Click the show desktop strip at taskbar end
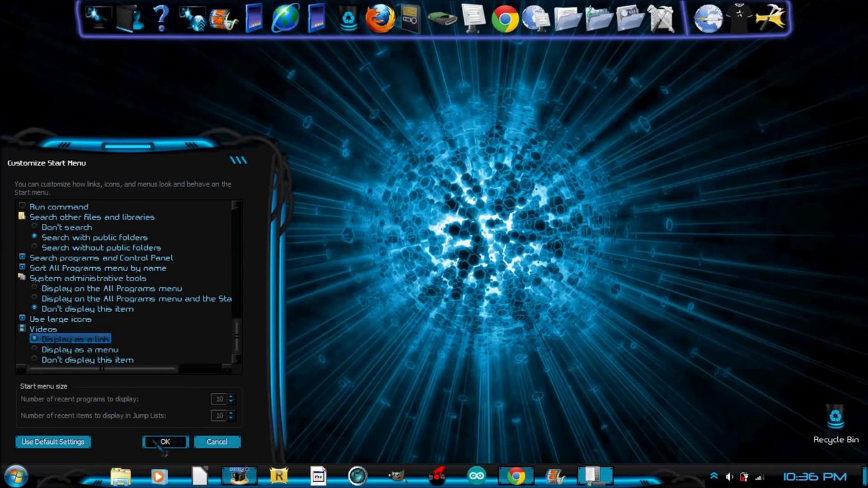868x488 pixels. click(864, 476)
